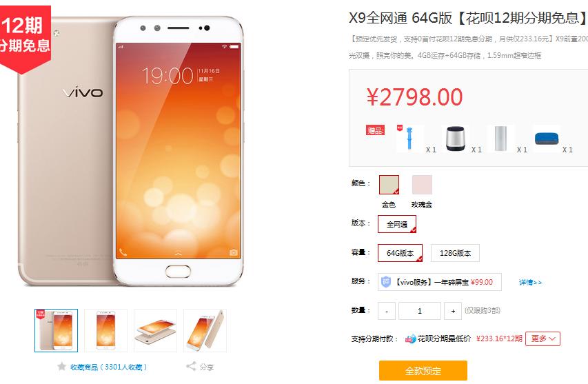Click the share icon
588x384 pixels.
tap(191, 366)
